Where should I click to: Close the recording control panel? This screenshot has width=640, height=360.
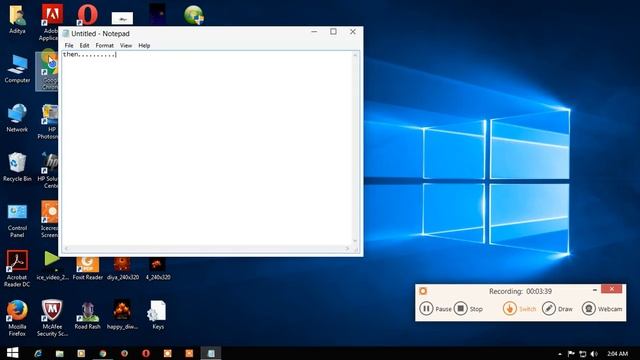(611, 289)
